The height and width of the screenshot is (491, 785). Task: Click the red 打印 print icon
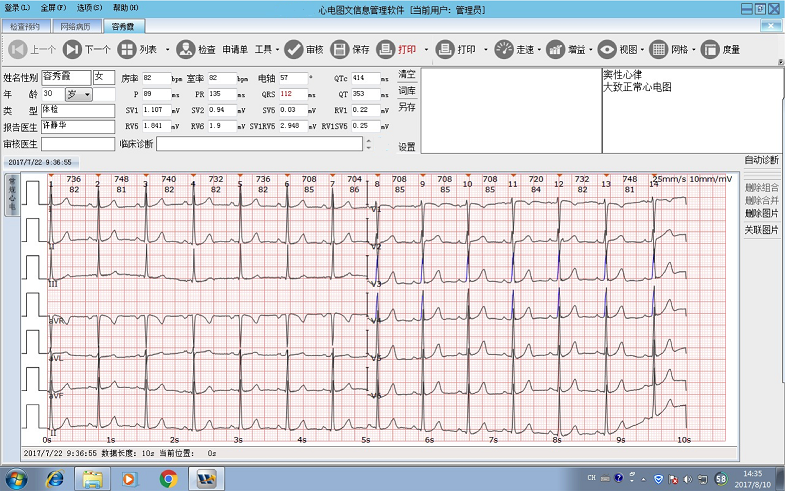(385, 49)
